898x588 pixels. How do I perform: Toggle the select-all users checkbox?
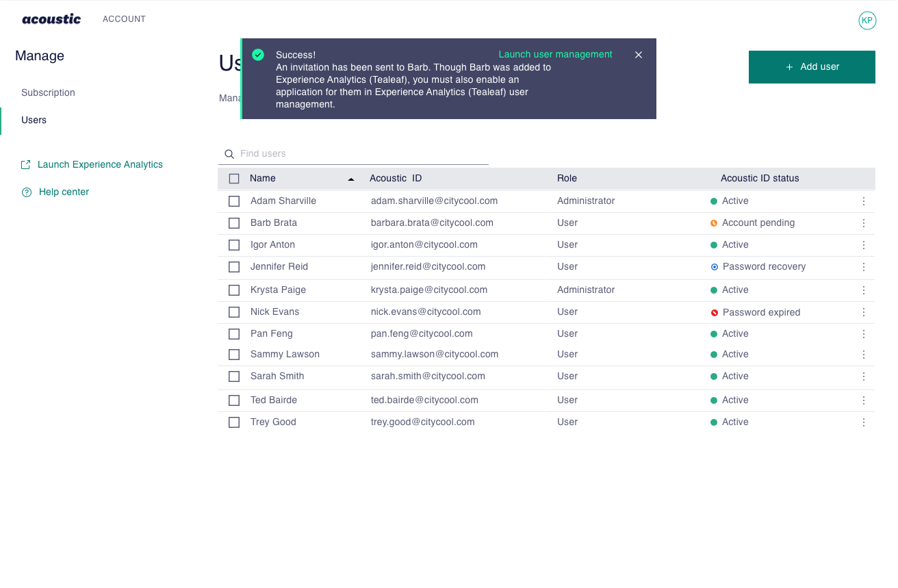[234, 179]
